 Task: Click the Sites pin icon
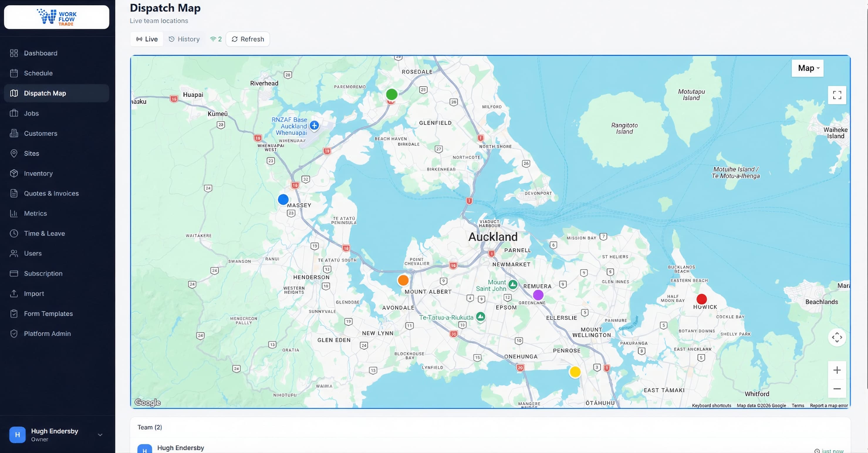(x=14, y=153)
